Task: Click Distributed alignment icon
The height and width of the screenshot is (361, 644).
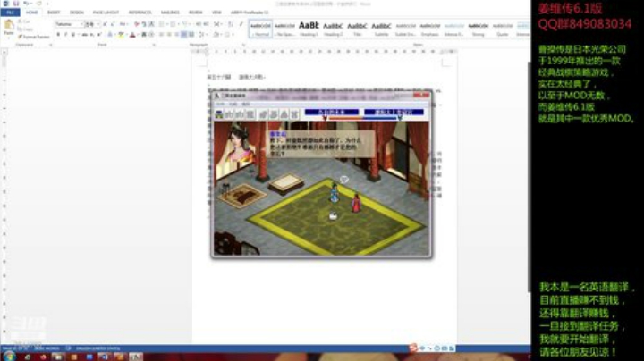Action: [x=192, y=35]
